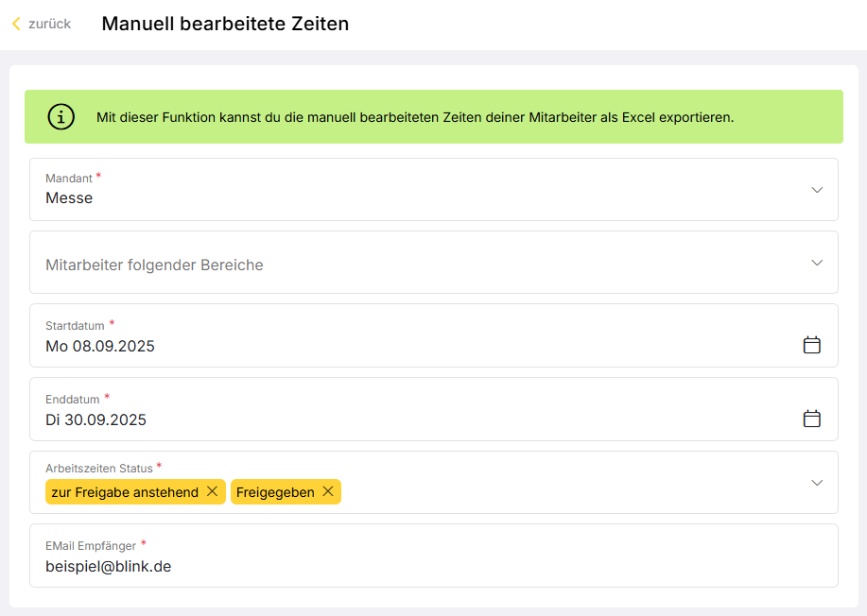The height and width of the screenshot is (616, 867).
Task: Go back via 'zurück' link
Action: 50,24
